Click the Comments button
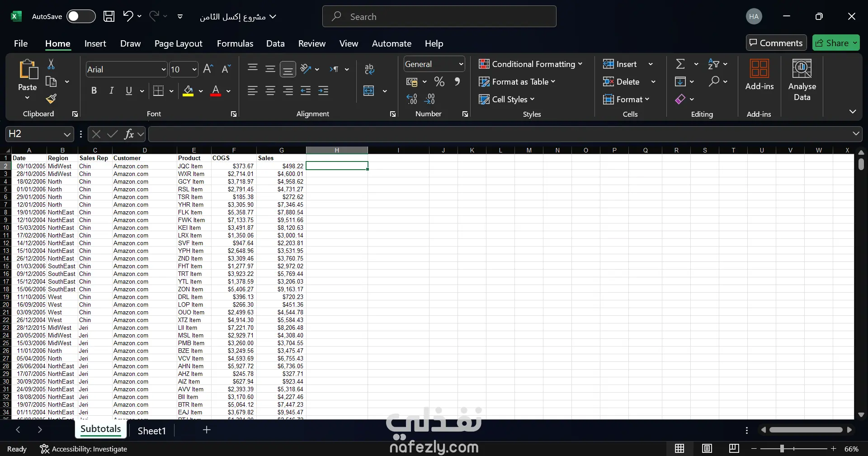The height and width of the screenshot is (456, 868). (x=776, y=43)
